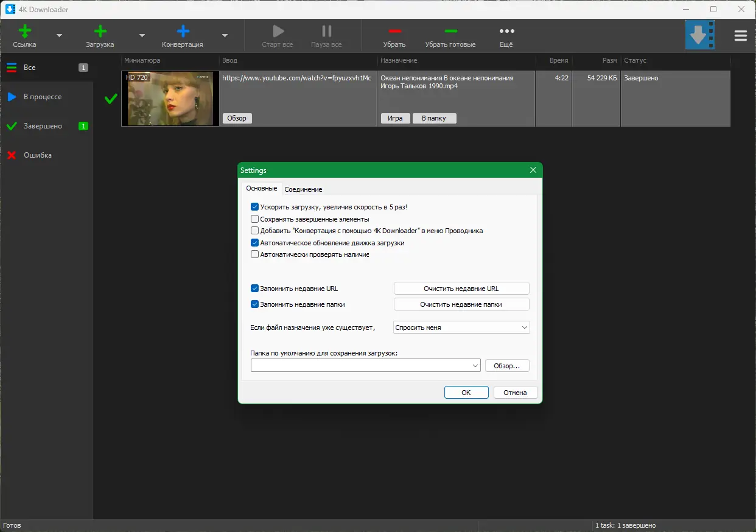756x532 pixels.
Task: Open the Спросить меня combo box
Action: [461, 327]
